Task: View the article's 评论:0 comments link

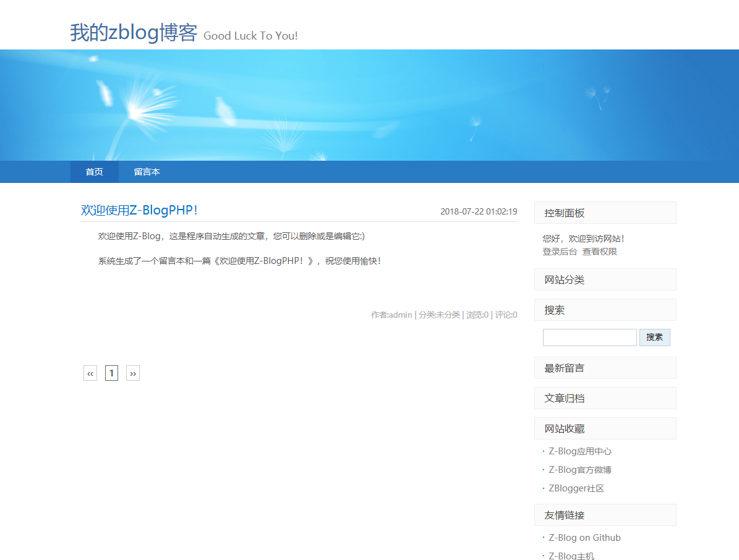Action: 505,315
